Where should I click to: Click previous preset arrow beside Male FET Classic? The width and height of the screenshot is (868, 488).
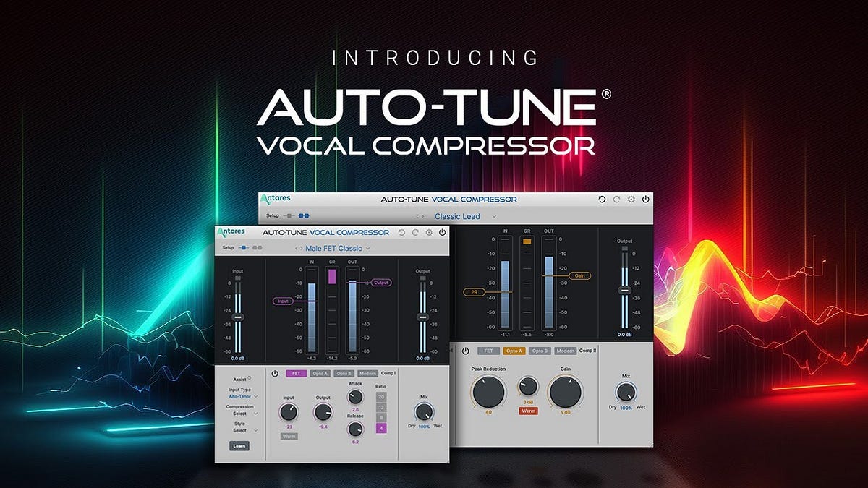pyautogui.click(x=296, y=249)
